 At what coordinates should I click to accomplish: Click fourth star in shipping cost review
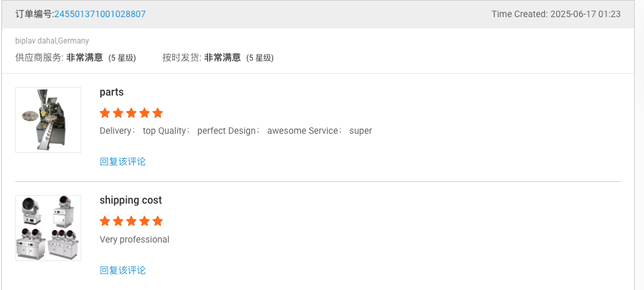tap(144, 221)
